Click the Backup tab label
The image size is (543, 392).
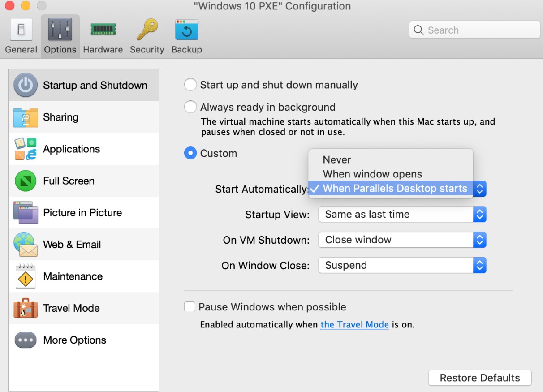[187, 50]
